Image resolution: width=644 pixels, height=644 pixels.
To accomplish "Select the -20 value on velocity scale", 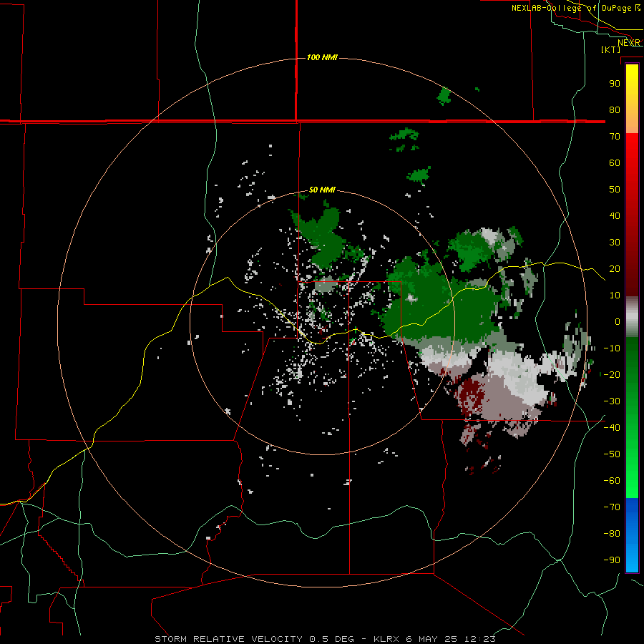I will point(612,374).
